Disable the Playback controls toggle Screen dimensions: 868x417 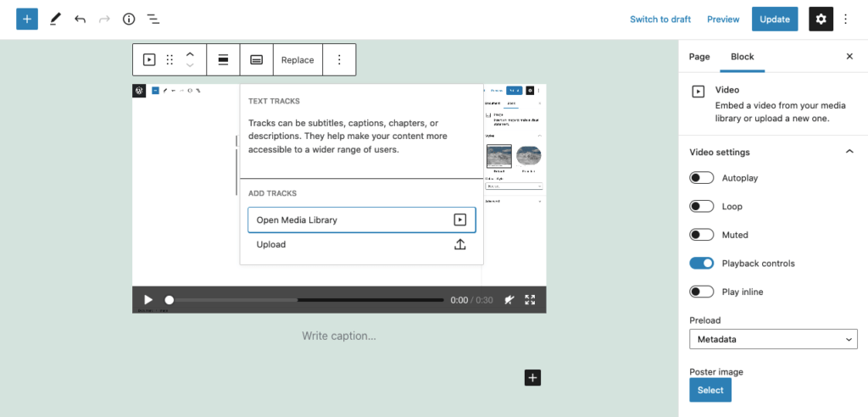coord(701,263)
